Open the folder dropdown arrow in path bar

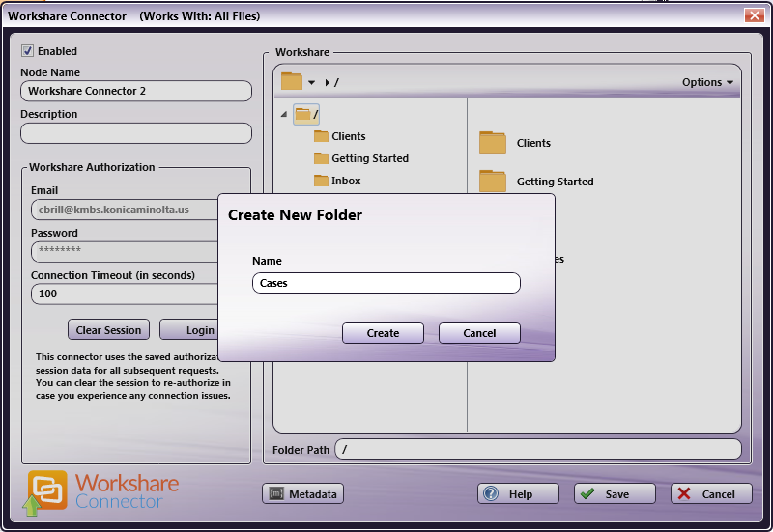pos(311,83)
